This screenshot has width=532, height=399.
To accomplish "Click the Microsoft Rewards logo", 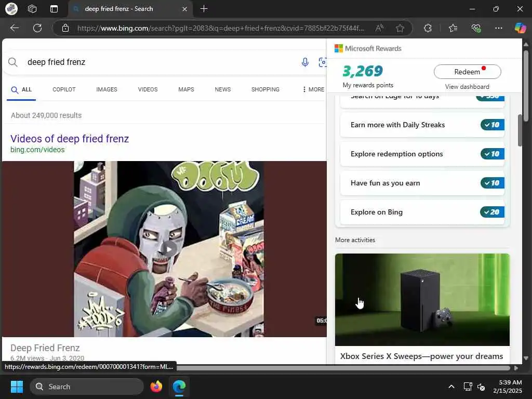I will tap(368, 48).
